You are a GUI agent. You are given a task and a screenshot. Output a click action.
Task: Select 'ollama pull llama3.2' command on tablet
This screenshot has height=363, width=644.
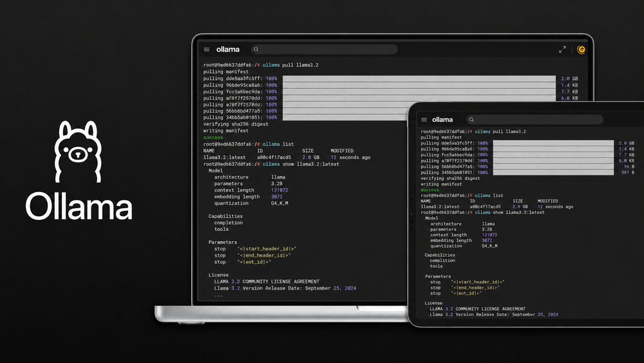(x=500, y=132)
